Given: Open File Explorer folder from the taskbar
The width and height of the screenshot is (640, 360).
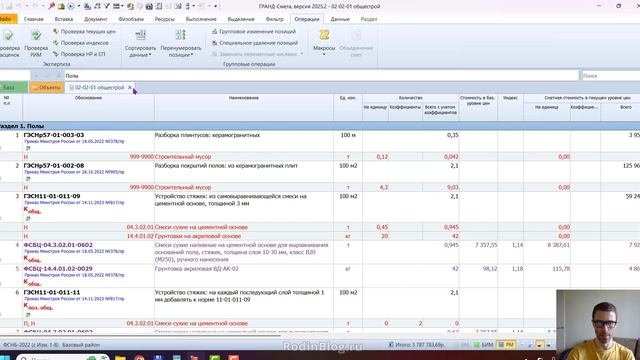Looking at the screenshot, I should pos(120,358).
